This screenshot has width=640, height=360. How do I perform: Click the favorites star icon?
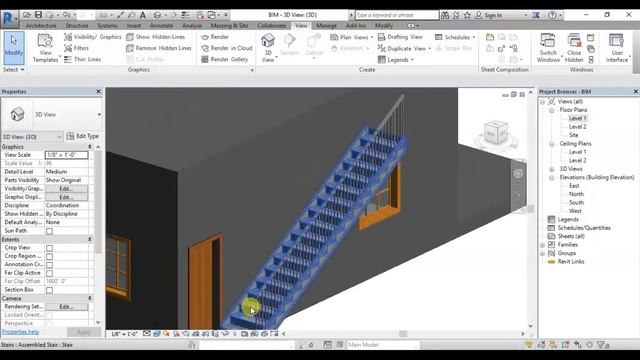[467, 15]
